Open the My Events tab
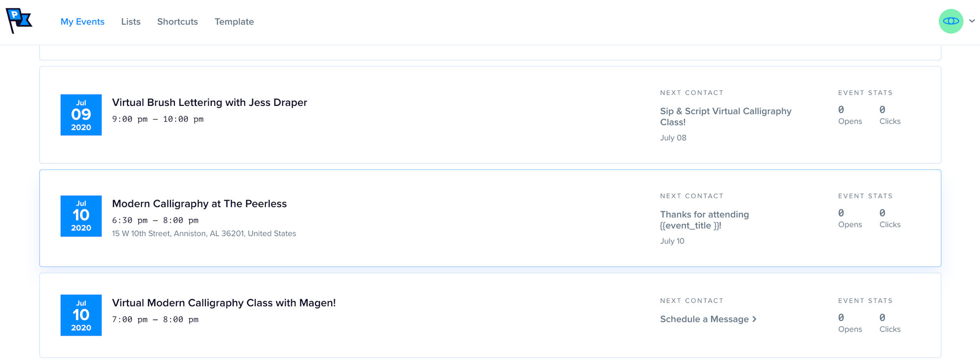Viewport: 980px width, 362px height. click(82, 22)
